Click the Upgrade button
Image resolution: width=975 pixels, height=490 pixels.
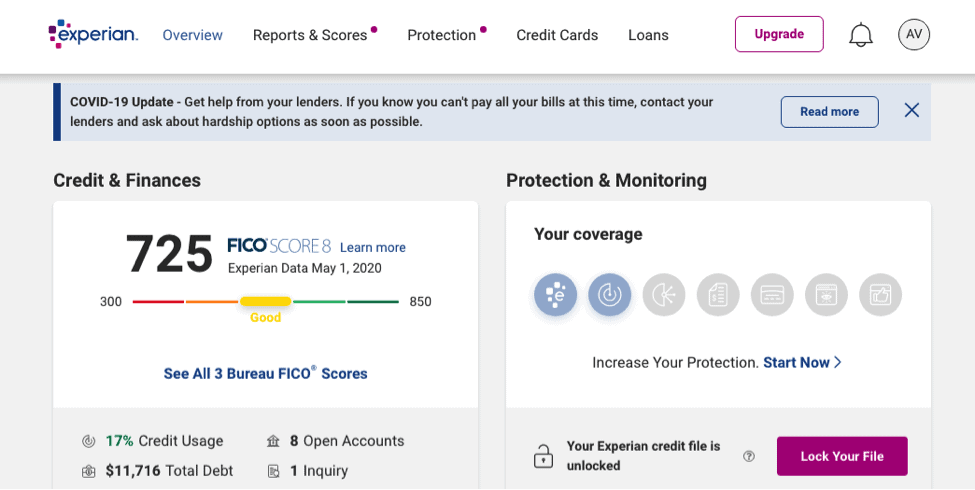pyautogui.click(x=779, y=34)
